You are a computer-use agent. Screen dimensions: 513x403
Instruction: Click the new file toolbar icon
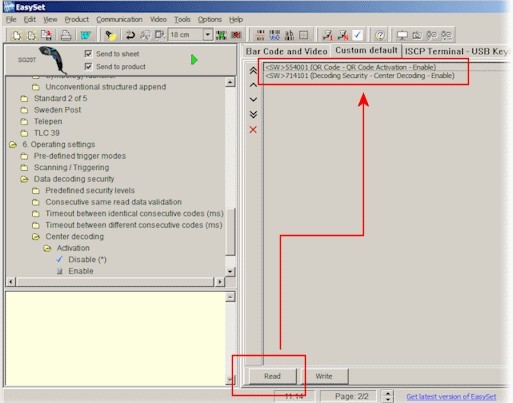pyautogui.click(x=16, y=35)
